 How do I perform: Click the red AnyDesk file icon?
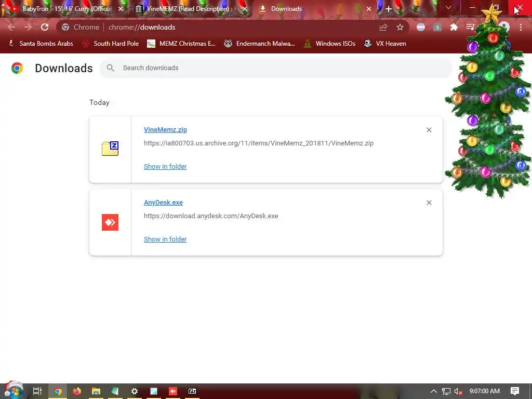pos(110,222)
